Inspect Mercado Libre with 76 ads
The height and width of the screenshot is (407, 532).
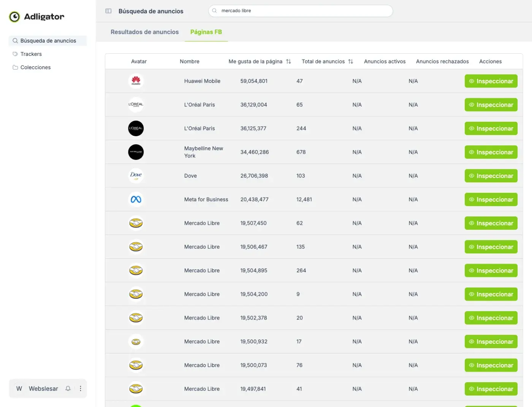(x=491, y=365)
